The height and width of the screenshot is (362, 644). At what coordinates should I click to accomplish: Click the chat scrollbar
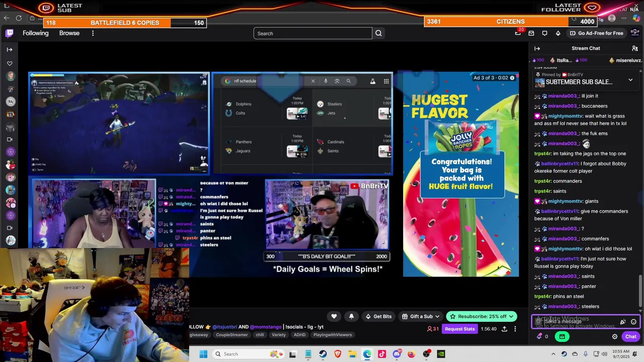640,291
